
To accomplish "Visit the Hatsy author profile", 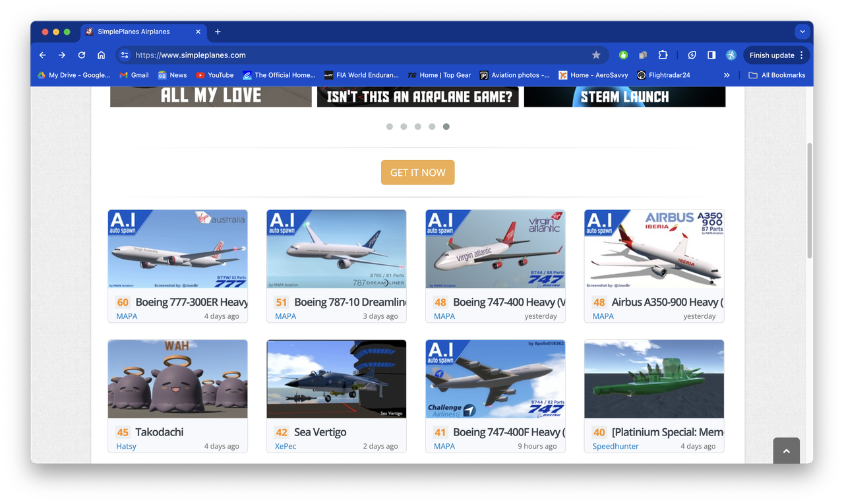I will tap(126, 446).
